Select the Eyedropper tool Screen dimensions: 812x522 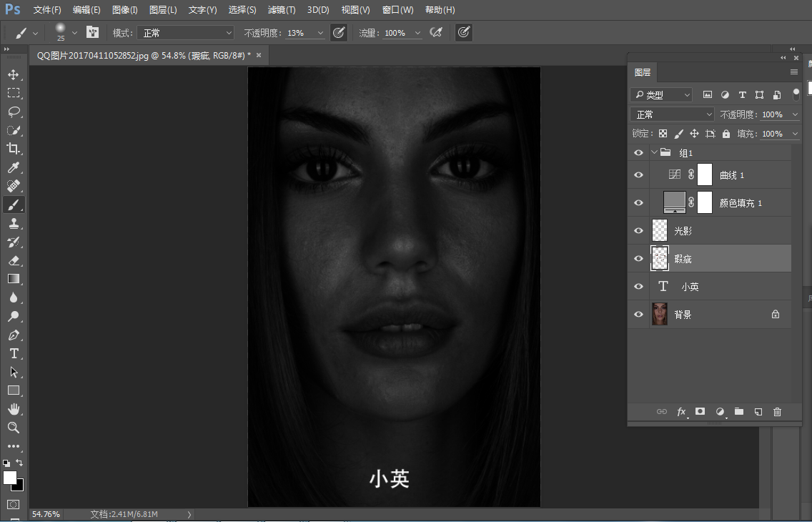13,167
